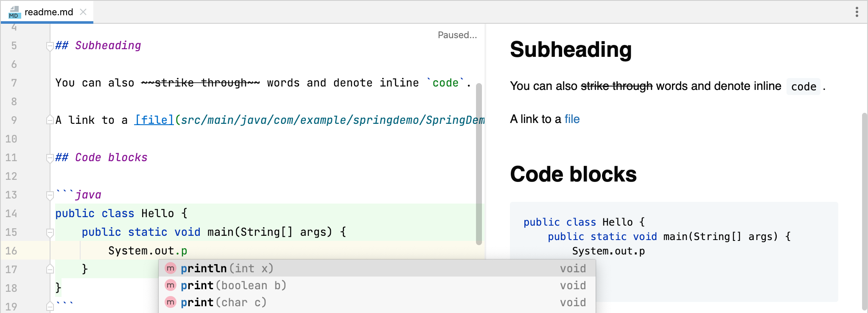Click the inline `code` text in the editor
Viewport: 868px width, 313px height.
pyautogui.click(x=445, y=83)
